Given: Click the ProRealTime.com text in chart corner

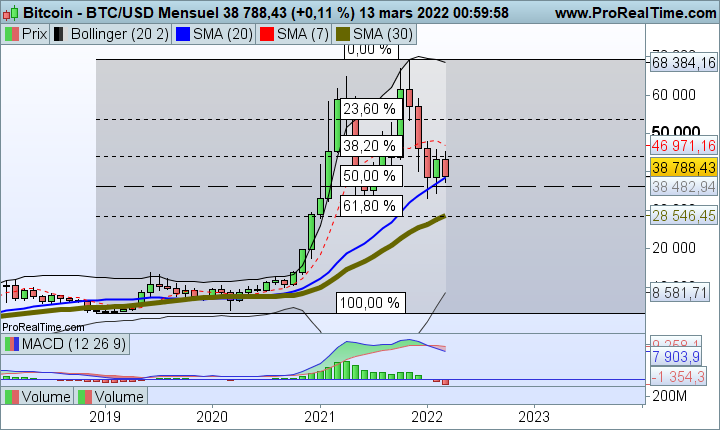Looking at the screenshot, I should coord(43,328).
